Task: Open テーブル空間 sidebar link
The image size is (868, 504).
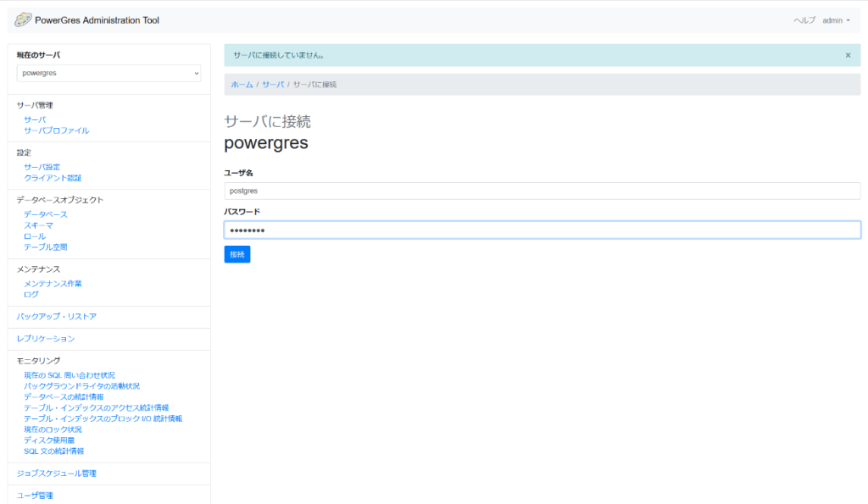Action: coord(46,247)
